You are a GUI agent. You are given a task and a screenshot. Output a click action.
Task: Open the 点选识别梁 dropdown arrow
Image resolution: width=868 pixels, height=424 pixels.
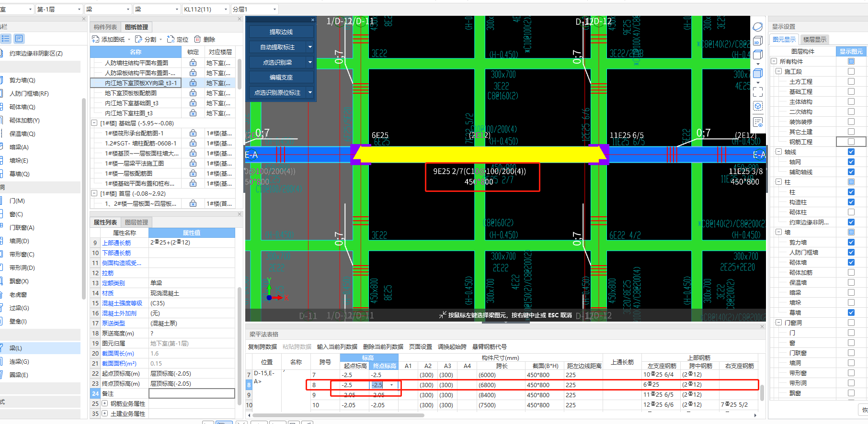tap(310, 62)
